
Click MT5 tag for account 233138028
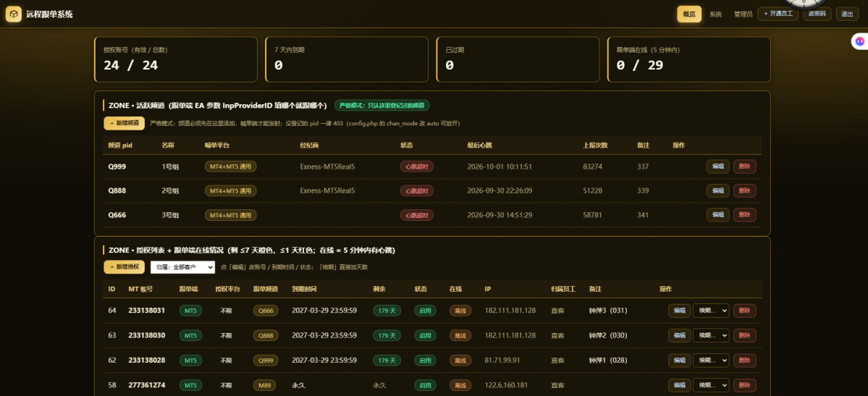(190, 360)
